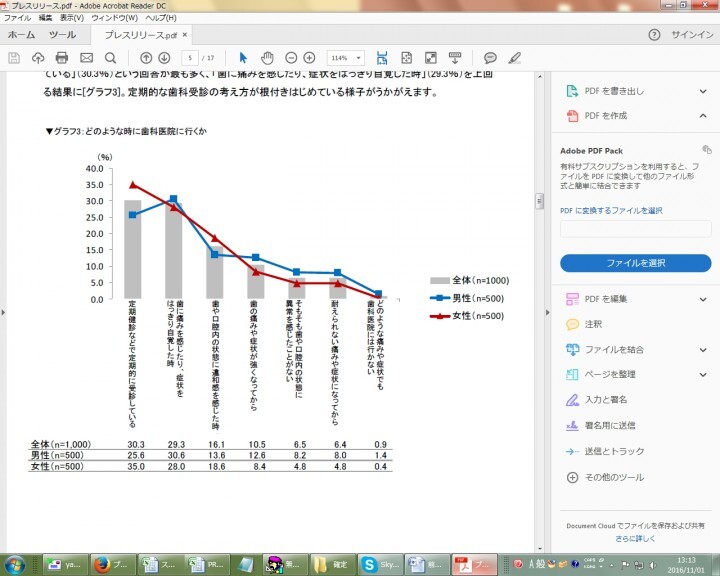
Task: Expand the PDFを書き出し section
Action: [704, 91]
